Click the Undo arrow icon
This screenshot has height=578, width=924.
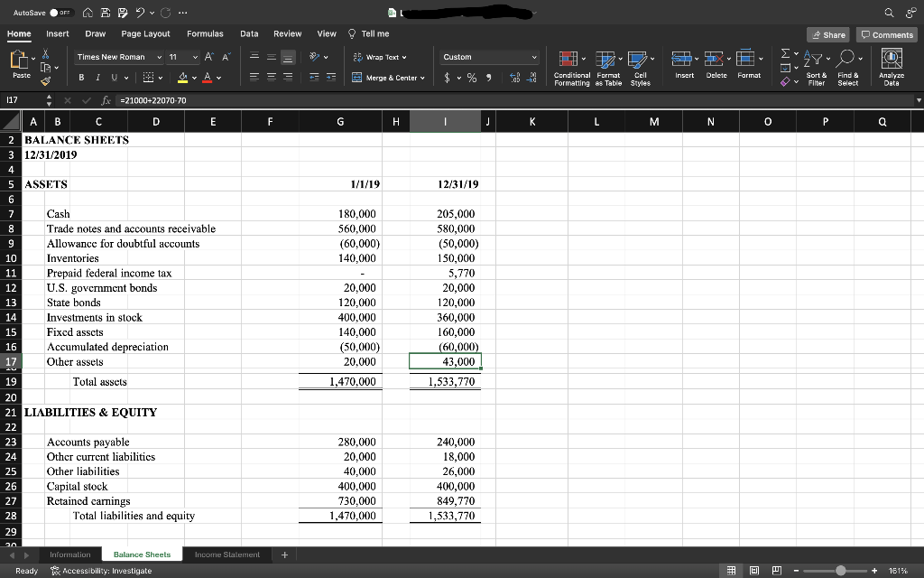[140, 13]
